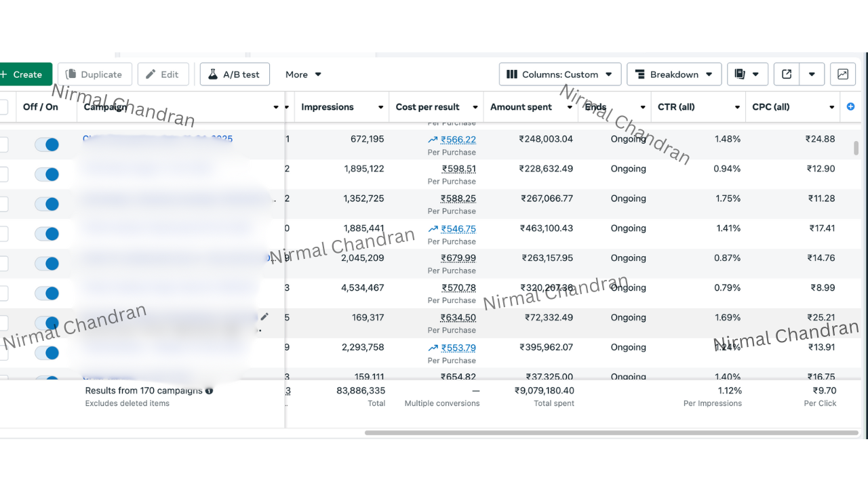Open the reports icon dropdown

coord(747,75)
